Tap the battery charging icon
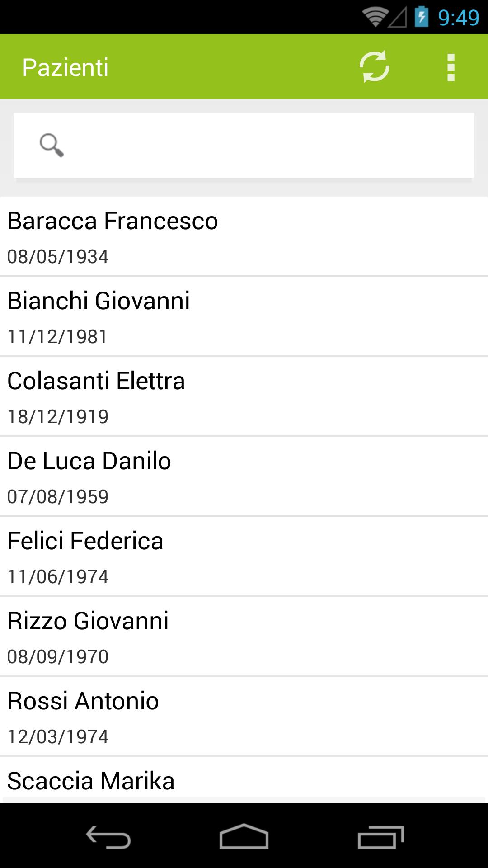 tap(421, 17)
